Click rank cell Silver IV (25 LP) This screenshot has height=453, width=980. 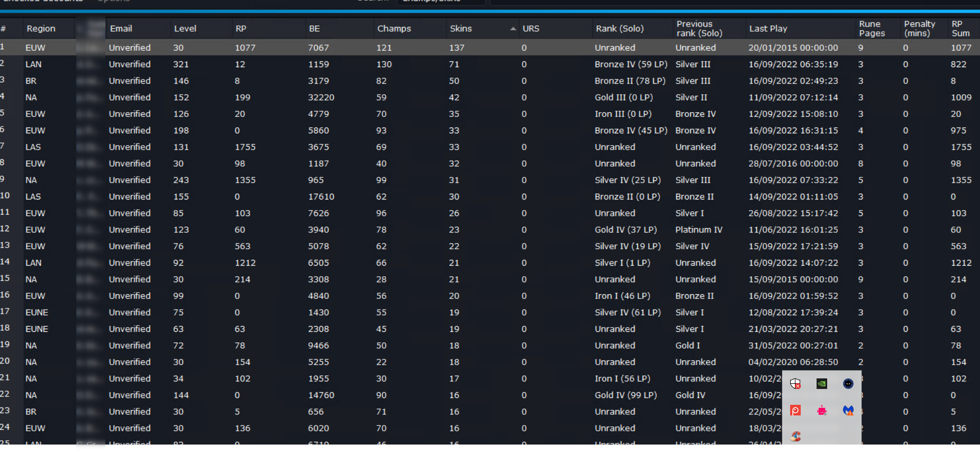click(627, 180)
